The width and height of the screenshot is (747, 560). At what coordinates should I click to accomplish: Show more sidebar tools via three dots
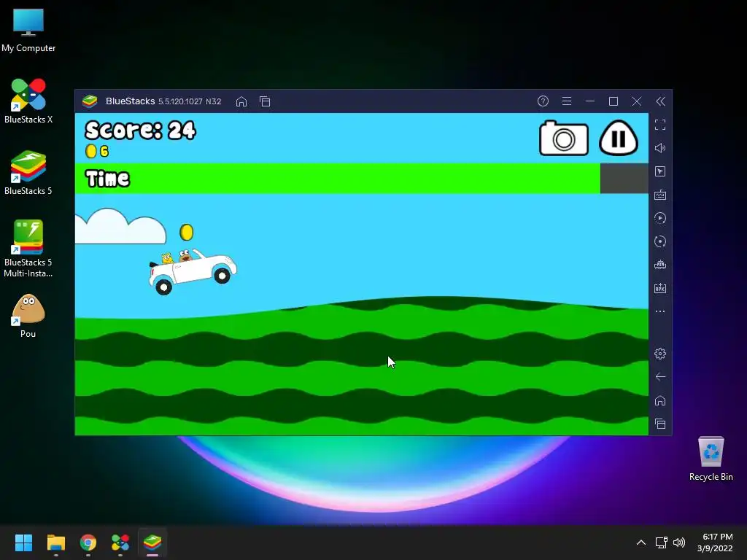click(x=660, y=311)
